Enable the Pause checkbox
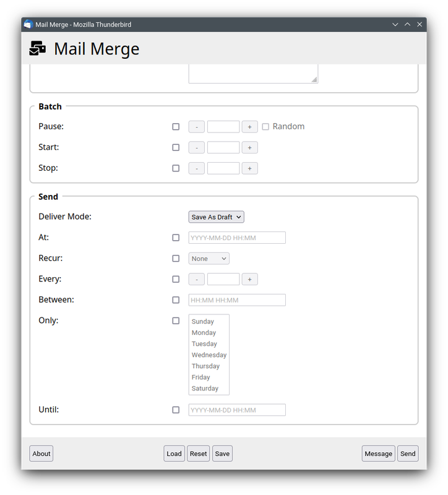The height and width of the screenshot is (495, 448). [x=176, y=127]
